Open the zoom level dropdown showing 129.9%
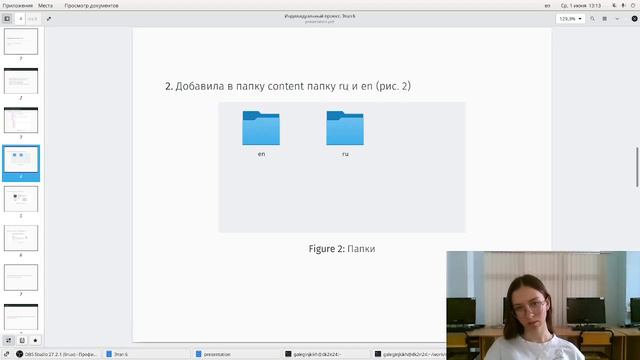The width and height of the screenshot is (640, 360). [x=570, y=19]
